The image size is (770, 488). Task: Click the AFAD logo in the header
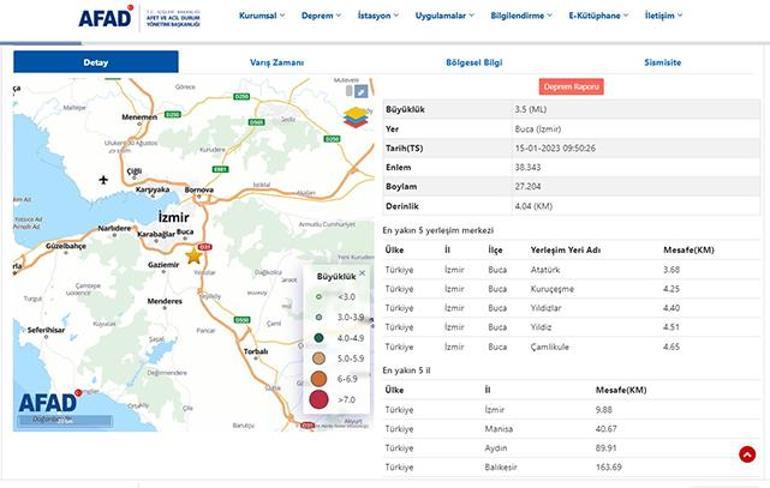139,18
